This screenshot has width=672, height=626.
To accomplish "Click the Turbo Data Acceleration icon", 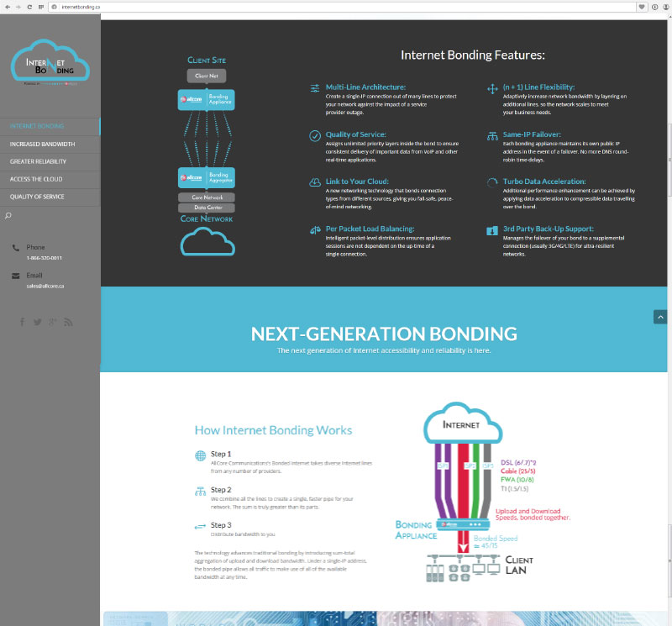I will [x=492, y=182].
